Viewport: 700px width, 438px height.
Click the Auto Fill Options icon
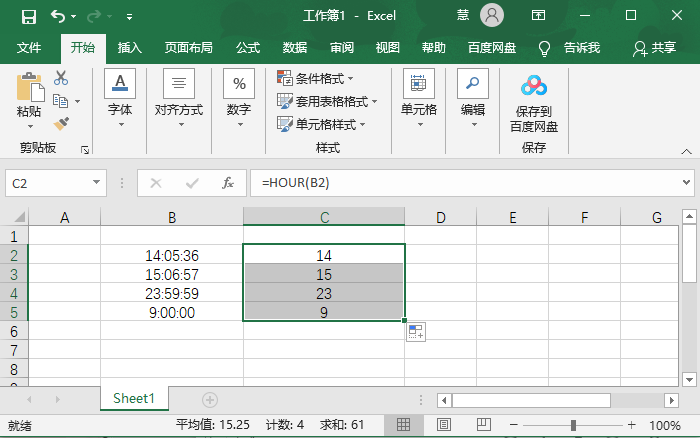click(416, 332)
